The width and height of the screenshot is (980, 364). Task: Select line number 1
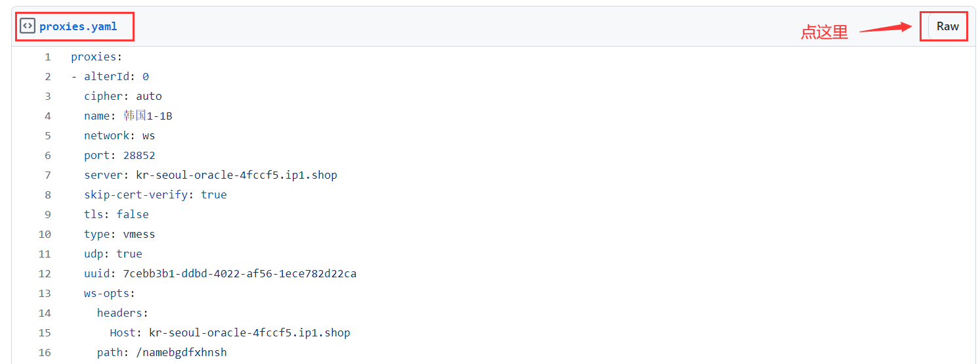tap(47, 57)
